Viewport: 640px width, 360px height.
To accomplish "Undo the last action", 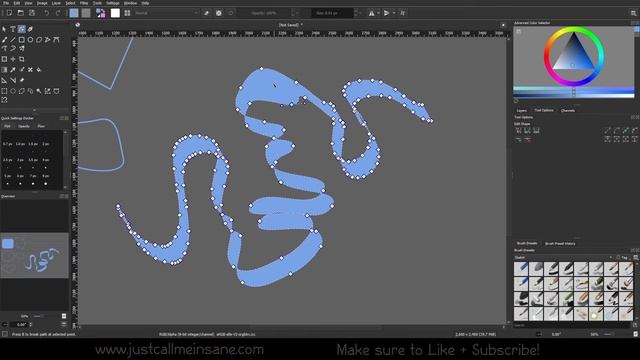I will [47, 13].
